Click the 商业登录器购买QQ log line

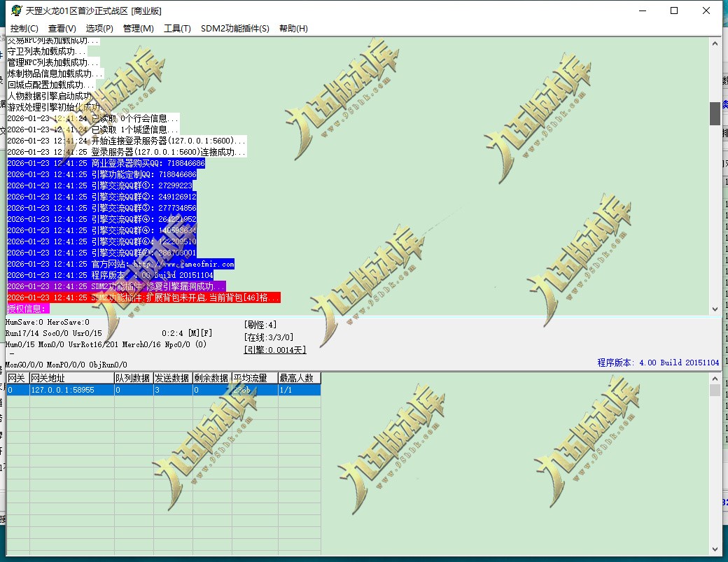click(106, 163)
